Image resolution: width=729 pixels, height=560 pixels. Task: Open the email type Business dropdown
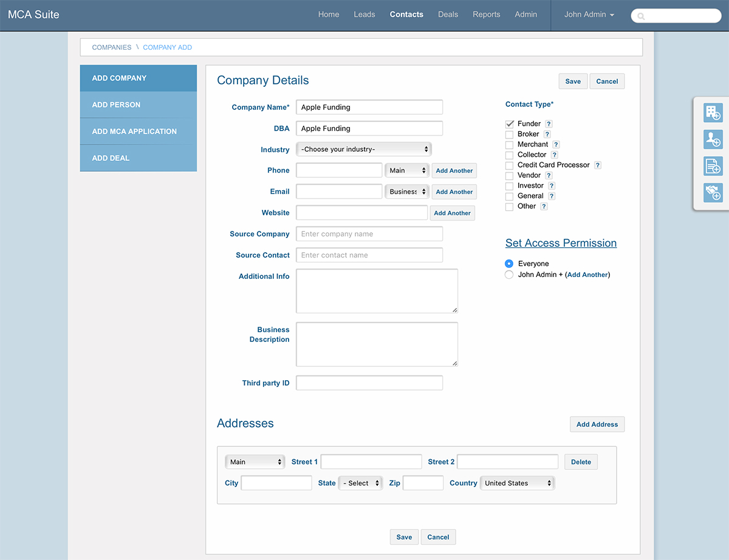click(407, 192)
